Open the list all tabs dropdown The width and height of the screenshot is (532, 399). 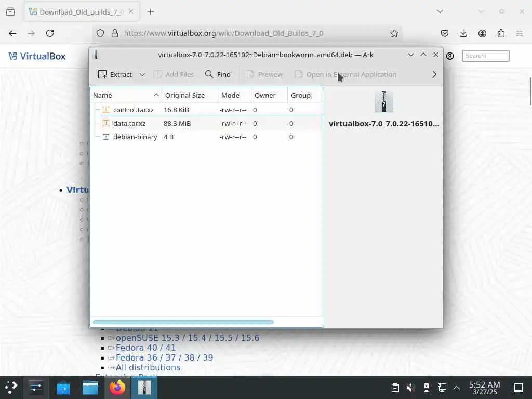tap(440, 11)
